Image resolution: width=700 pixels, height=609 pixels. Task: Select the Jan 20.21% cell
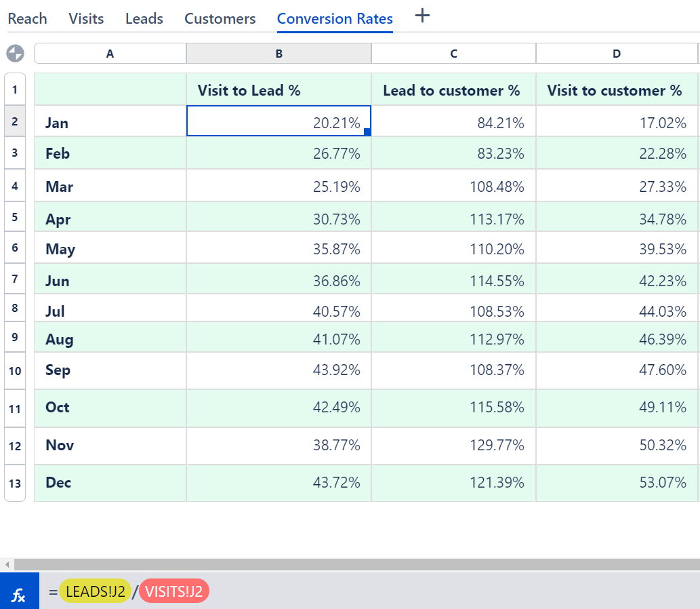click(279, 123)
